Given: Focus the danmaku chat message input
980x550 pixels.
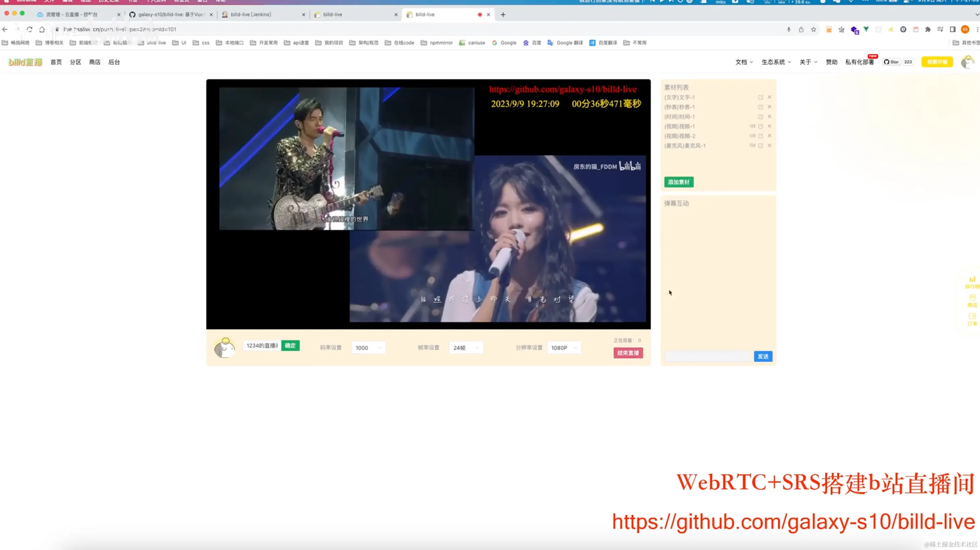Looking at the screenshot, I should [x=707, y=356].
